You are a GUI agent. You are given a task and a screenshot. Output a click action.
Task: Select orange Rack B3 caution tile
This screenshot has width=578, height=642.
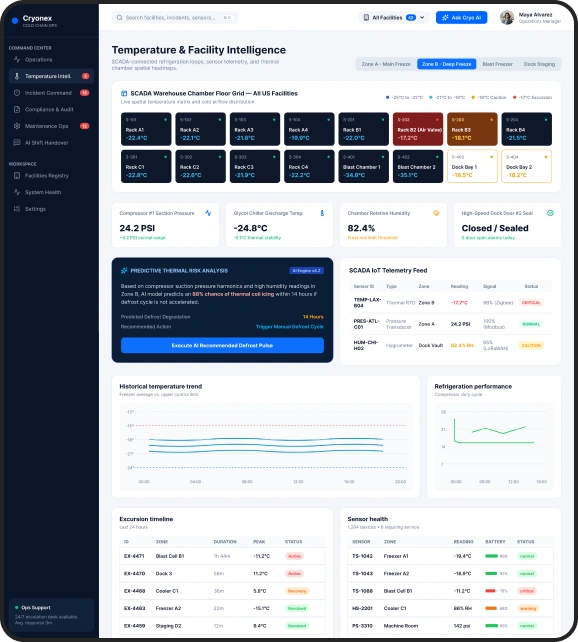click(x=472, y=129)
